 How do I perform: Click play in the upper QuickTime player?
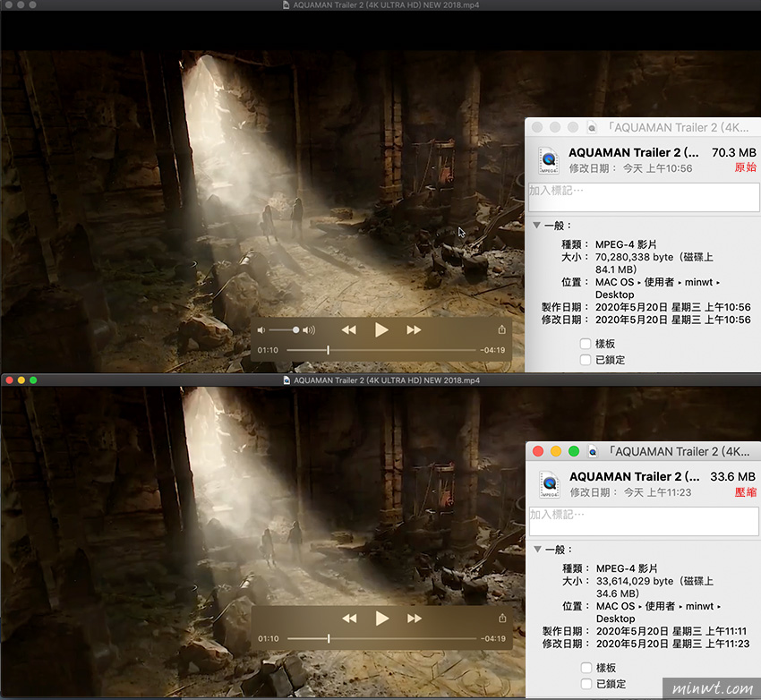tap(381, 330)
